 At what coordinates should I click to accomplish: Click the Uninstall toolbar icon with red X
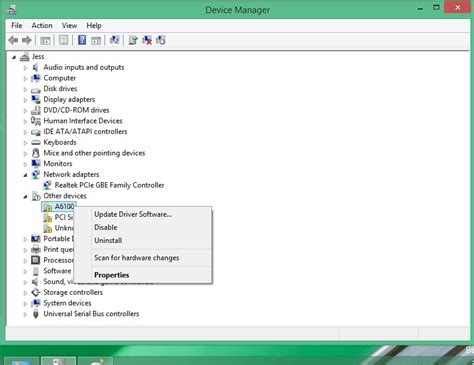(x=147, y=40)
